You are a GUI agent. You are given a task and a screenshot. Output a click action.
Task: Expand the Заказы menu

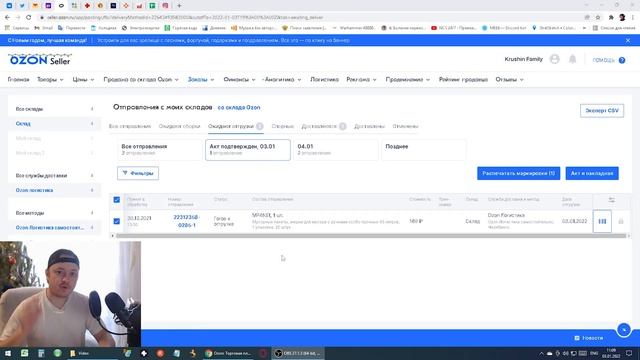point(201,80)
